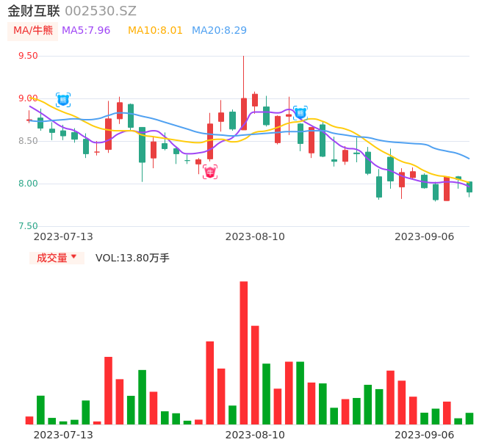Click the stock code 002530.SZ
Viewport: 504px width, 445px height.
coord(101,11)
